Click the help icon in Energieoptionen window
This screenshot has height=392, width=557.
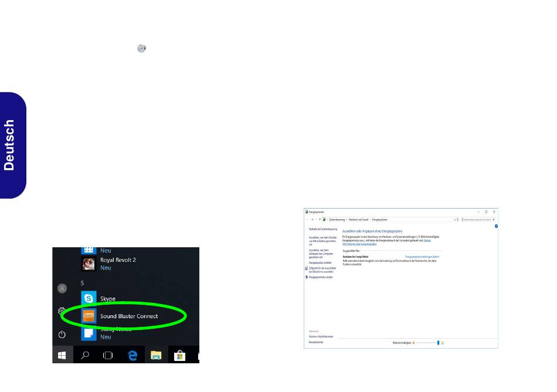pos(496,226)
